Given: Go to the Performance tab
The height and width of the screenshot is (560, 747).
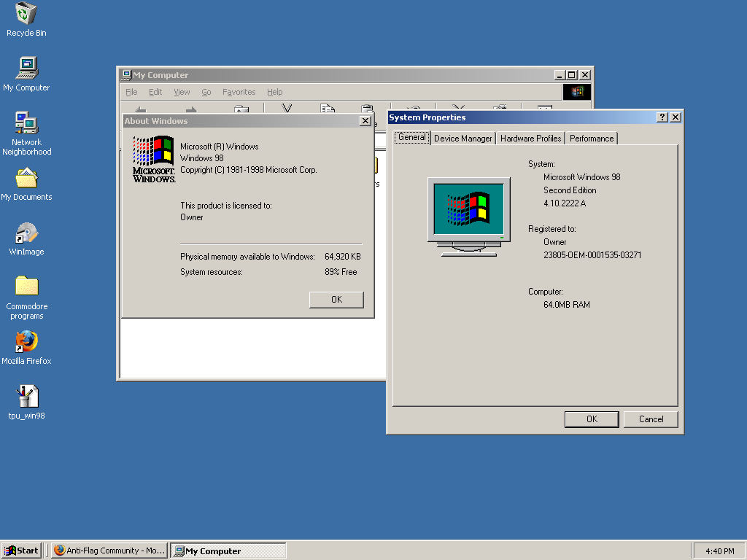Looking at the screenshot, I should pos(592,139).
